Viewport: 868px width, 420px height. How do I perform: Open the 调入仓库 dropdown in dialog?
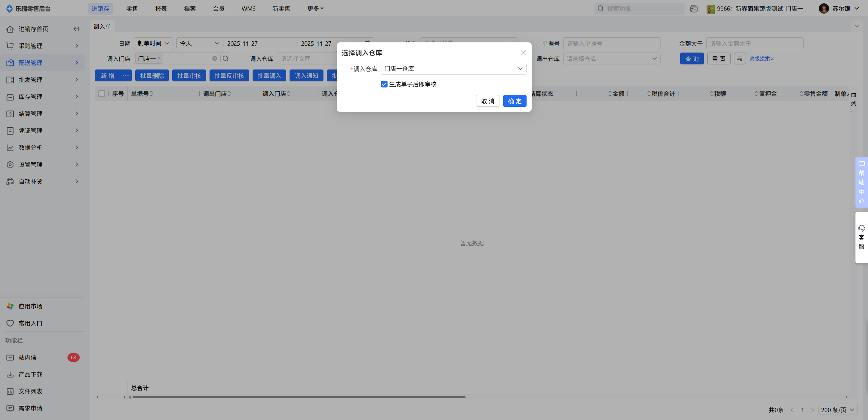453,68
